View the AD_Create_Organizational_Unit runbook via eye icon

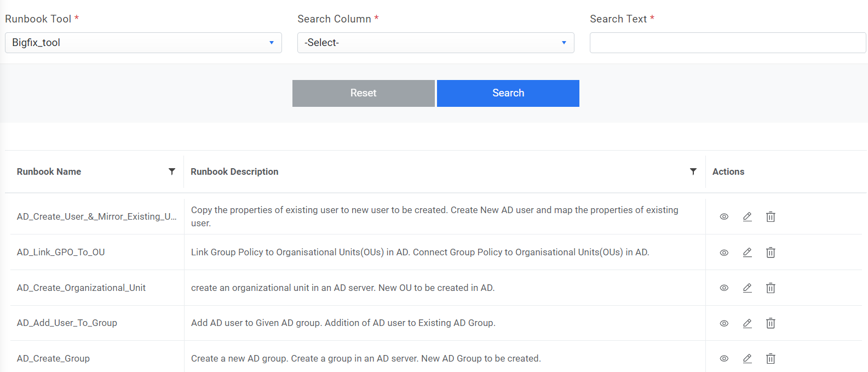click(x=724, y=288)
